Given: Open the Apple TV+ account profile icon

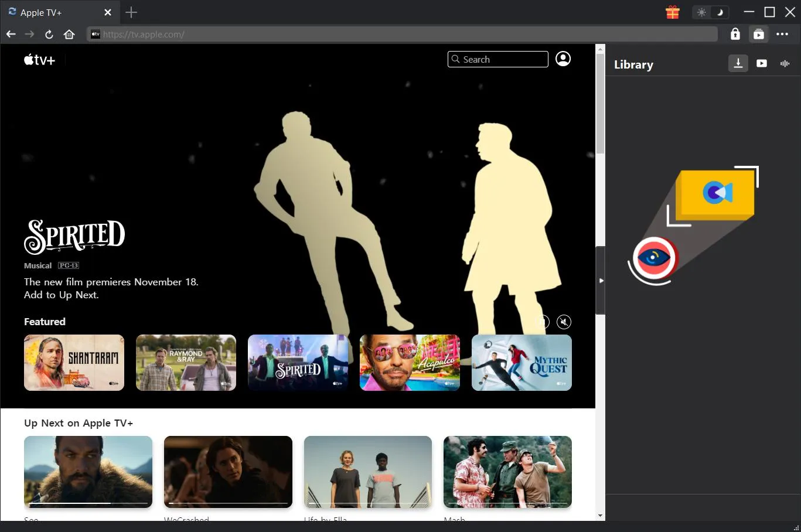Looking at the screenshot, I should pyautogui.click(x=563, y=59).
